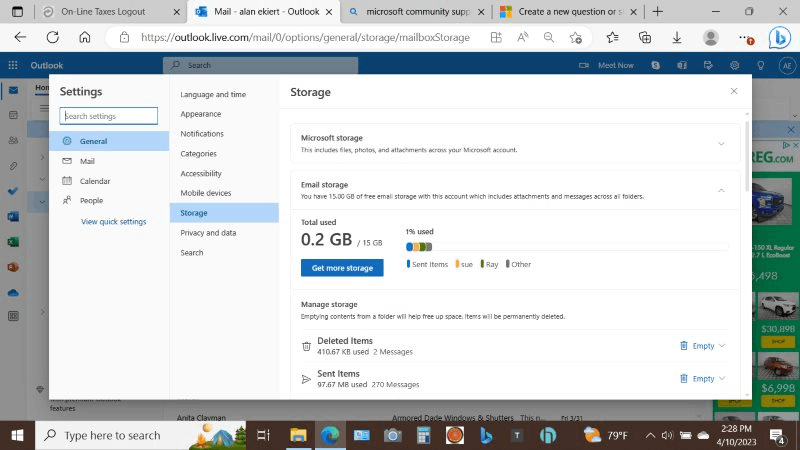The image size is (800, 450).
Task: Click the read aloud icon in address bar
Action: coord(522,37)
